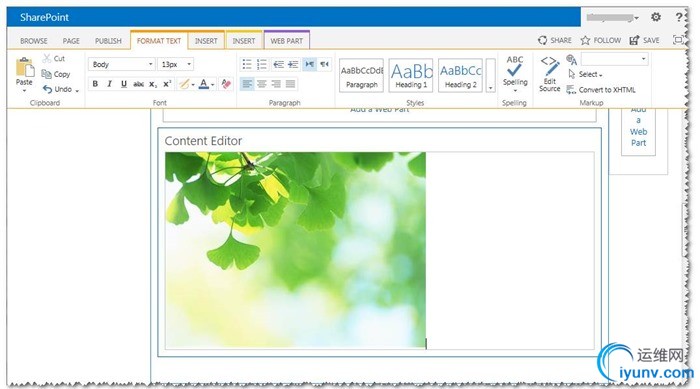Open the font color dropdown arrow
The width and height of the screenshot is (700, 389).
click(212, 84)
